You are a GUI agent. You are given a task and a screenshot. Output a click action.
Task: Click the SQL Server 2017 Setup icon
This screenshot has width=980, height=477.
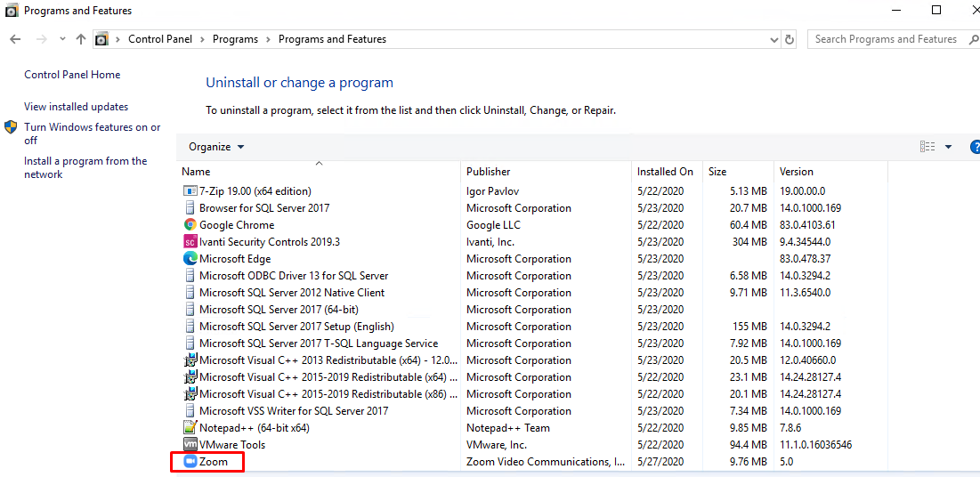pyautogui.click(x=190, y=326)
